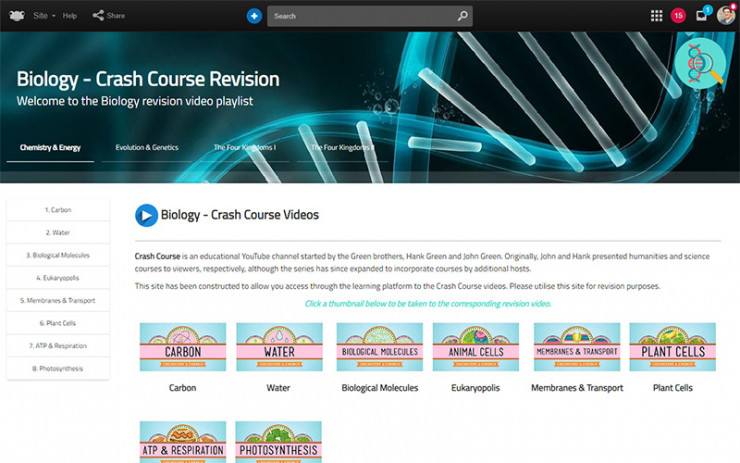Open the Biological Molecules video thumbnail
The image size is (740, 463).
[x=379, y=347]
